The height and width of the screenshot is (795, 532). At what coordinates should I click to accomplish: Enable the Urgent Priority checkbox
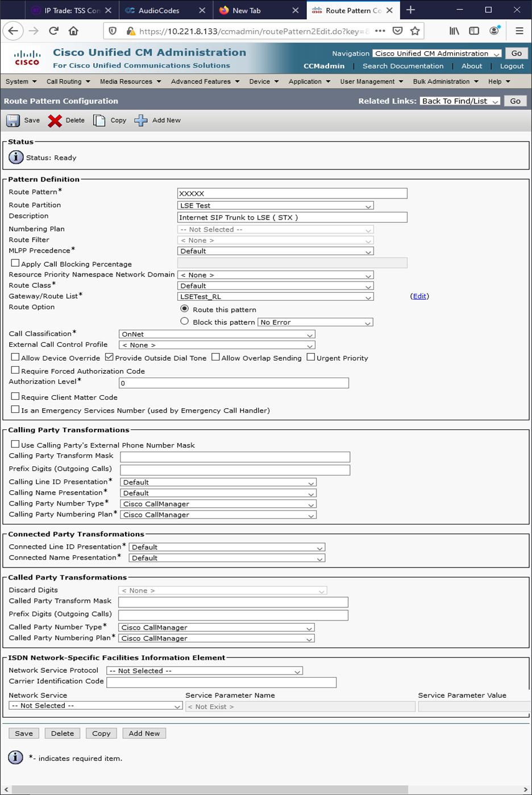(x=310, y=357)
